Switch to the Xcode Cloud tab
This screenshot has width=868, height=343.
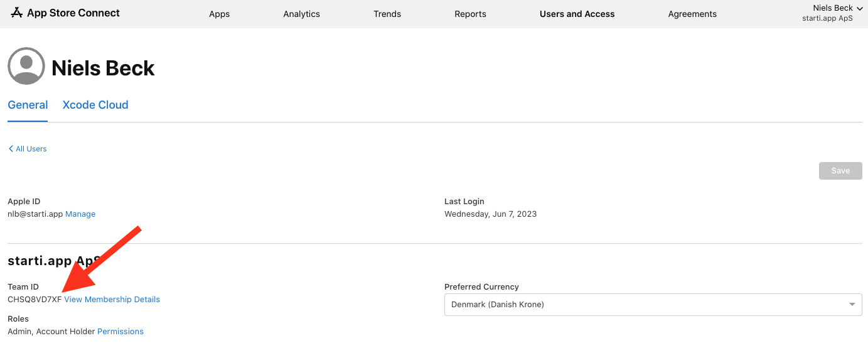tap(95, 105)
